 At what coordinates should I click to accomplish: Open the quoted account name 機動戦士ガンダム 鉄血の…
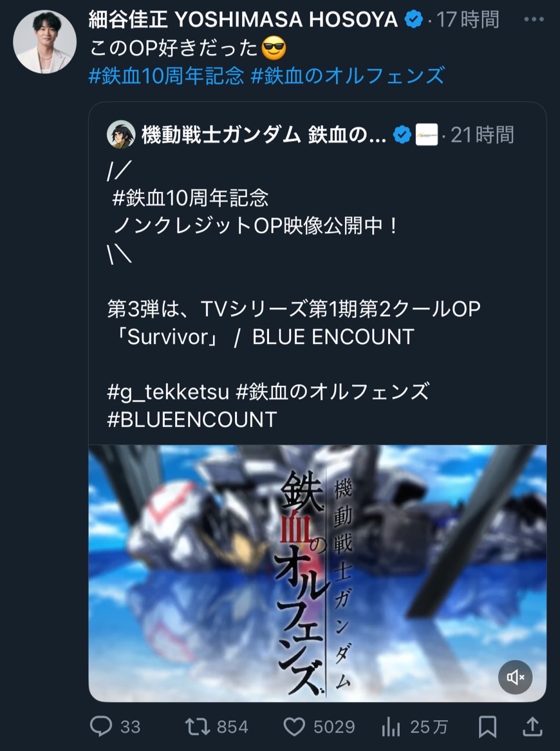(x=264, y=135)
